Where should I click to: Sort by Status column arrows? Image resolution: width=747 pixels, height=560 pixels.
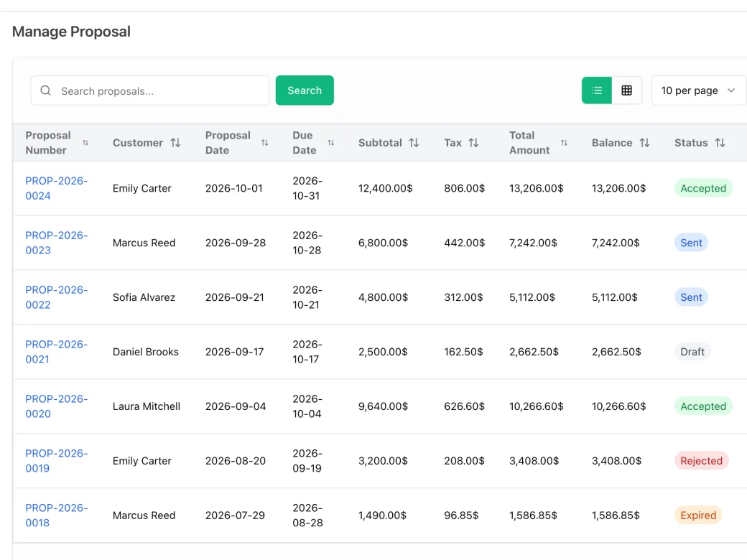coord(720,143)
